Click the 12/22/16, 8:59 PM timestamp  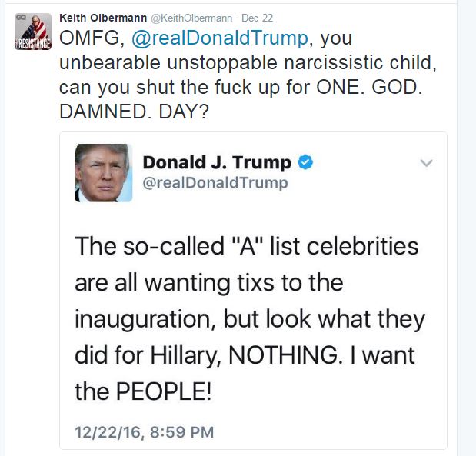(x=145, y=432)
